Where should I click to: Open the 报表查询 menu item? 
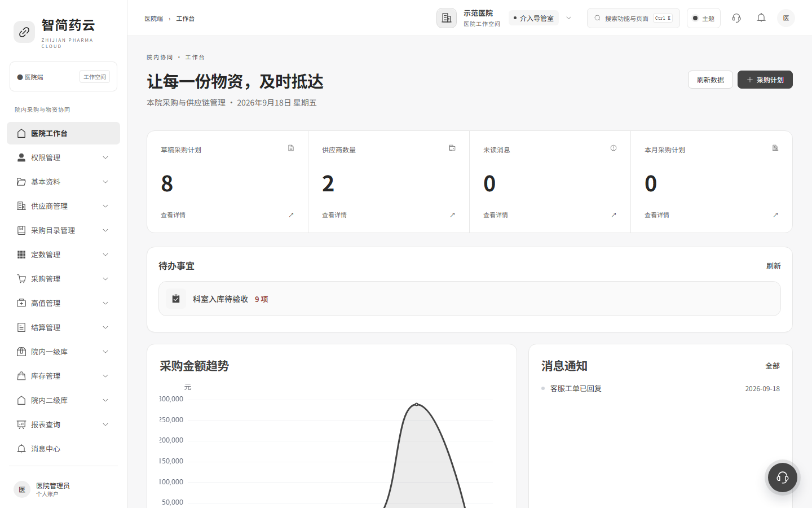click(63, 424)
